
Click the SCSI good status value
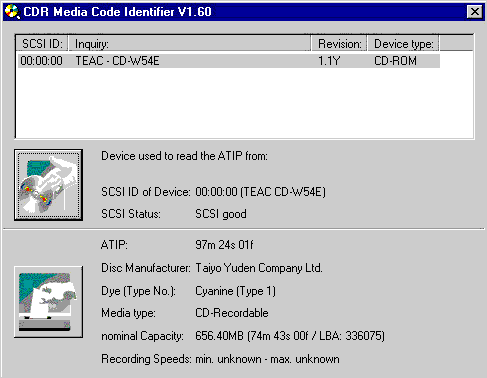coord(221,214)
